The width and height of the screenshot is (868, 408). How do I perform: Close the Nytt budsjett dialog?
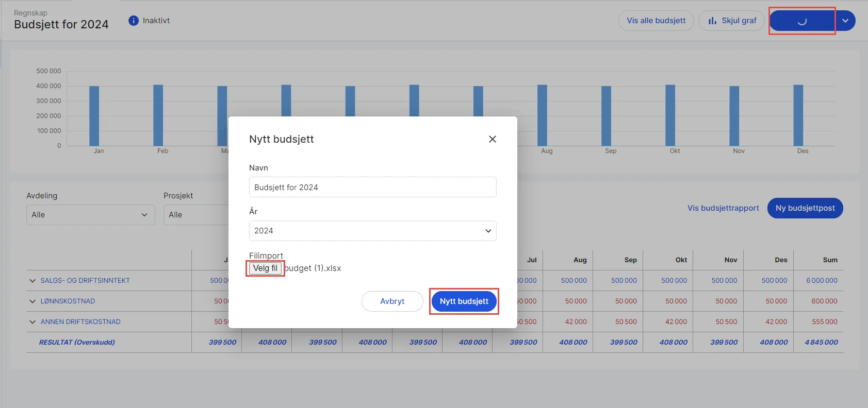coord(492,139)
